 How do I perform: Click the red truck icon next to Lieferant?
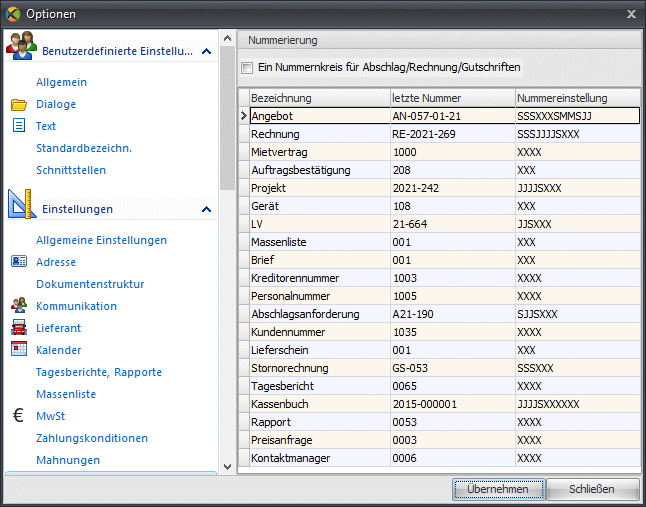(19, 327)
